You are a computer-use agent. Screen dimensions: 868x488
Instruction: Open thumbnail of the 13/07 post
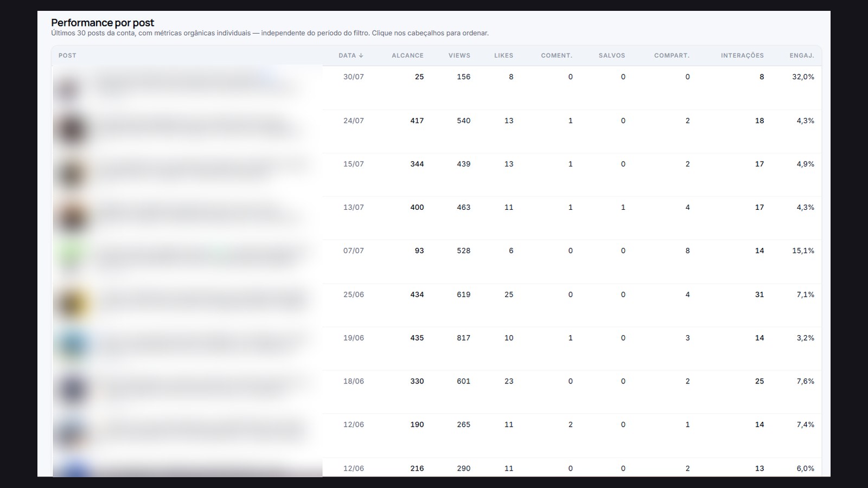click(x=72, y=218)
